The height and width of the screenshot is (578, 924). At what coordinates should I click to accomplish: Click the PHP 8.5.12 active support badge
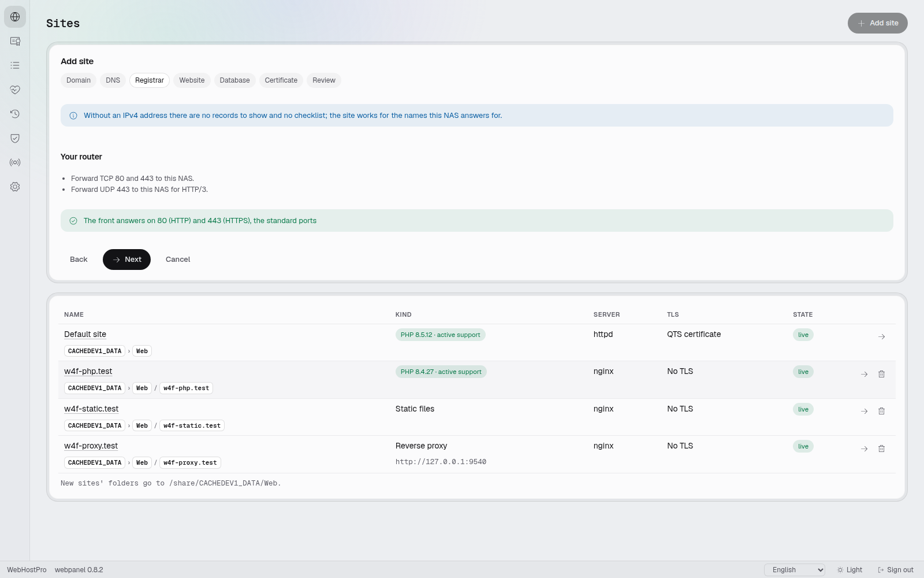coord(441,335)
